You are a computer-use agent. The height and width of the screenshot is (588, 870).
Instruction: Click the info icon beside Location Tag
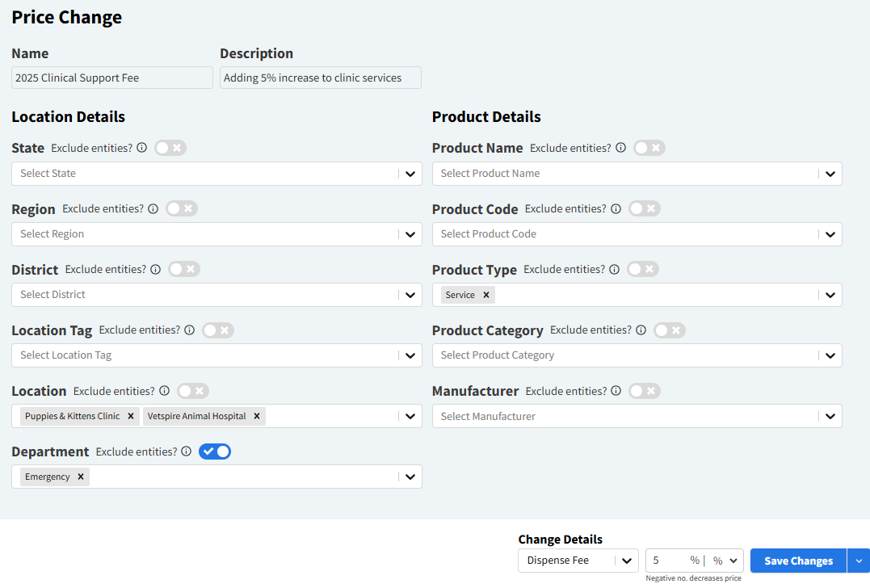189,330
